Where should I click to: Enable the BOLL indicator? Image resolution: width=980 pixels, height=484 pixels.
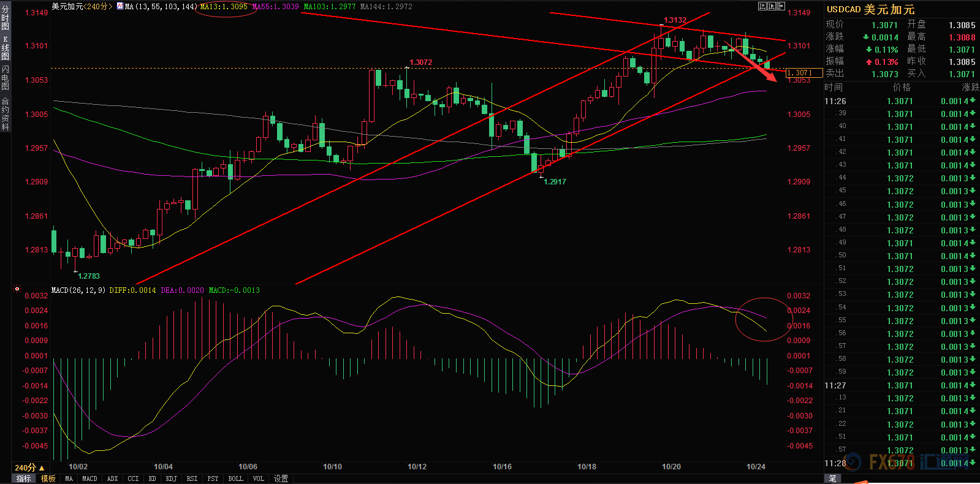235,478
